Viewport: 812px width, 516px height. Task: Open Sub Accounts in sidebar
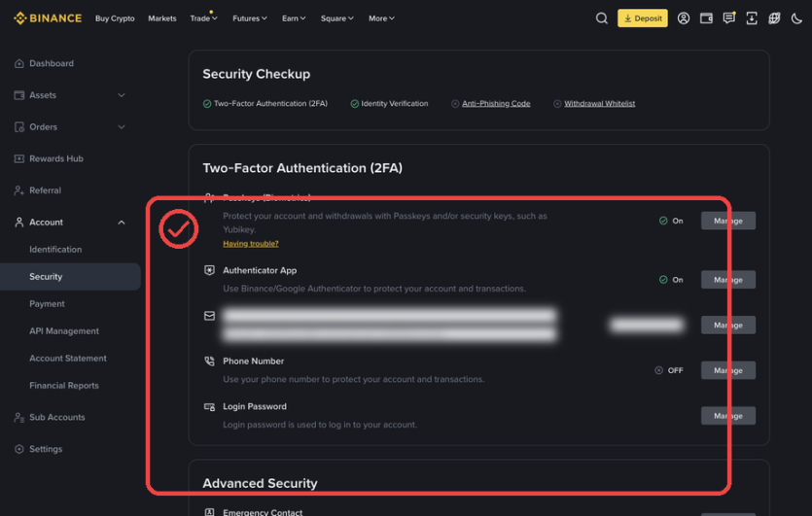pos(57,417)
